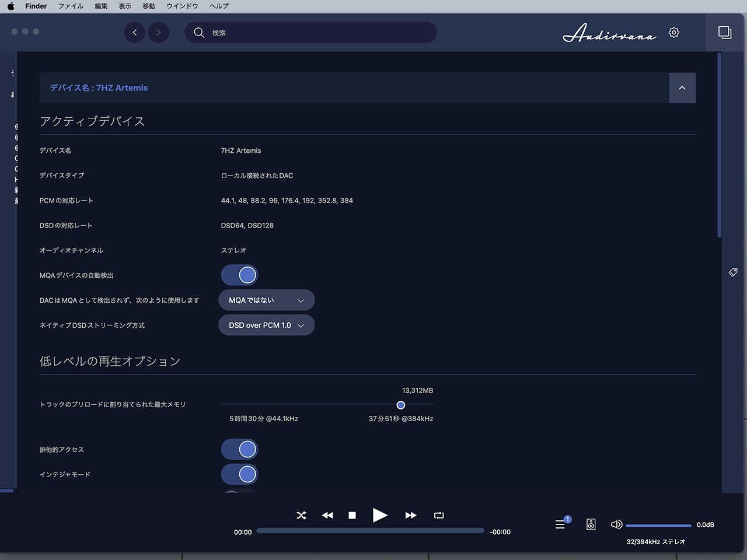Click the アクティブデバイス section heading
The width and height of the screenshot is (747, 560).
[92, 121]
